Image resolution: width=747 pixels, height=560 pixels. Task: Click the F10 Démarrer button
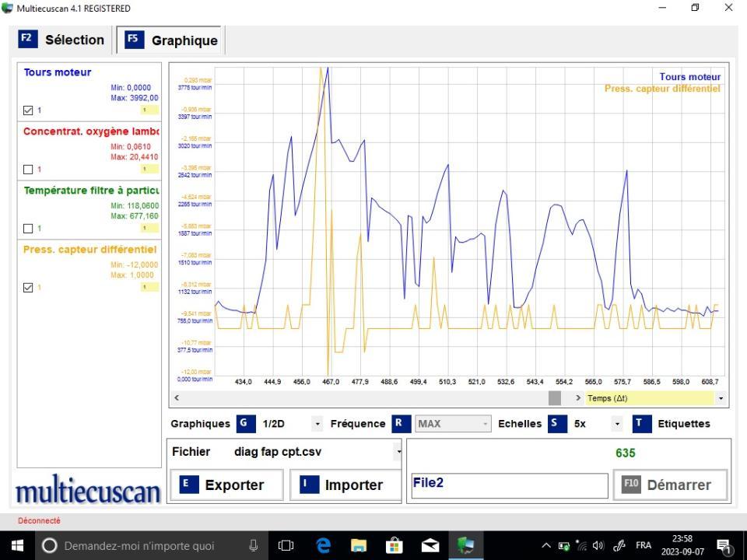point(670,485)
